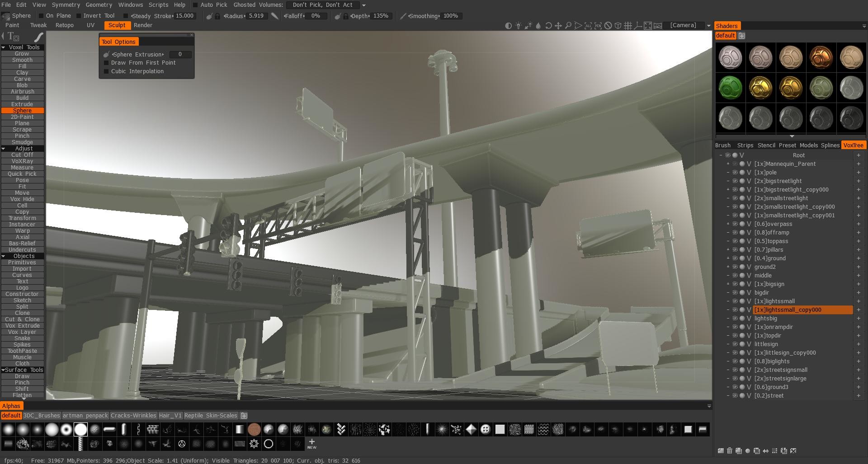Click the prohibition circle icon in viewport toolbar
Image resolution: width=868 pixels, height=464 pixels.
pos(608,26)
